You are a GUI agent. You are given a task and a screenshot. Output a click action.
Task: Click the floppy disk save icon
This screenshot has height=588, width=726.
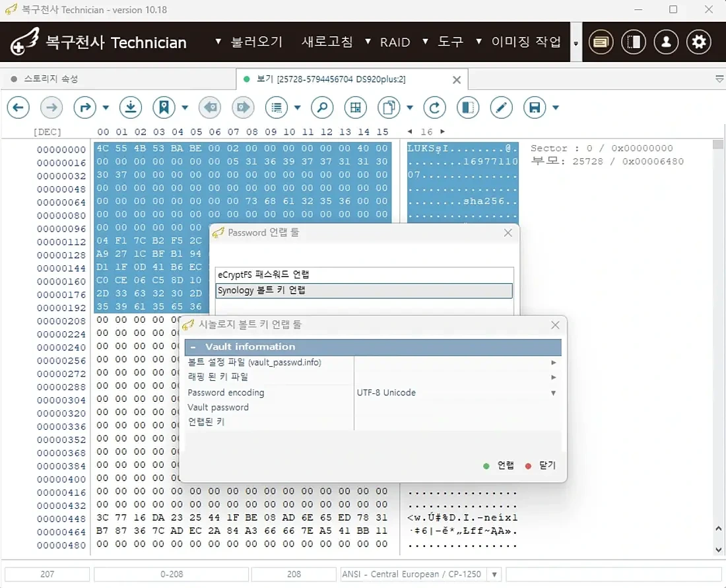tap(535, 108)
